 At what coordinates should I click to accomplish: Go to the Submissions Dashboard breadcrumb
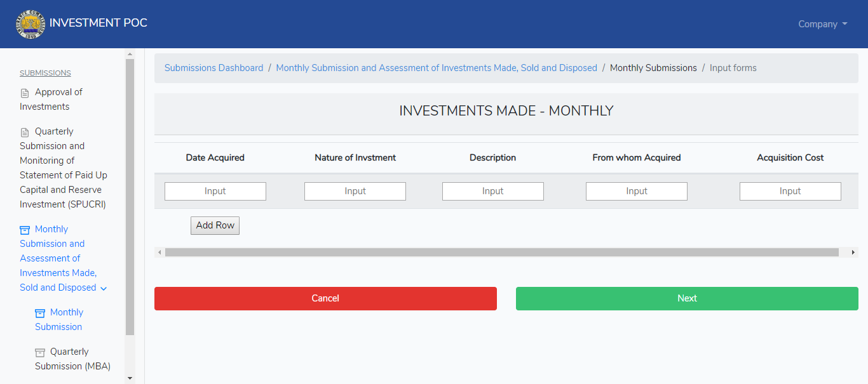click(x=214, y=68)
